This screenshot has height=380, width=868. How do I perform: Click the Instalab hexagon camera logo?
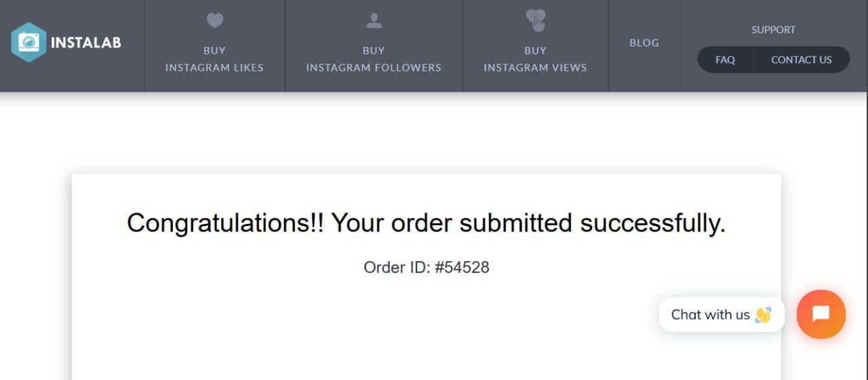[x=28, y=42]
